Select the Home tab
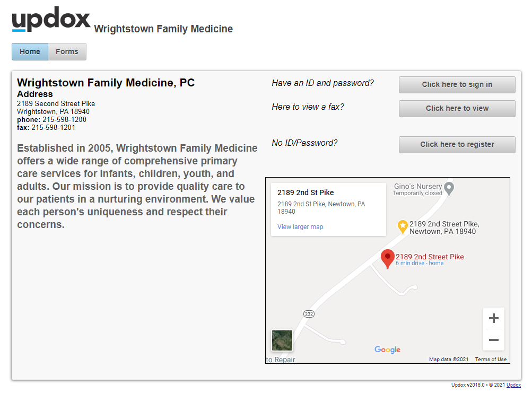 30,51
